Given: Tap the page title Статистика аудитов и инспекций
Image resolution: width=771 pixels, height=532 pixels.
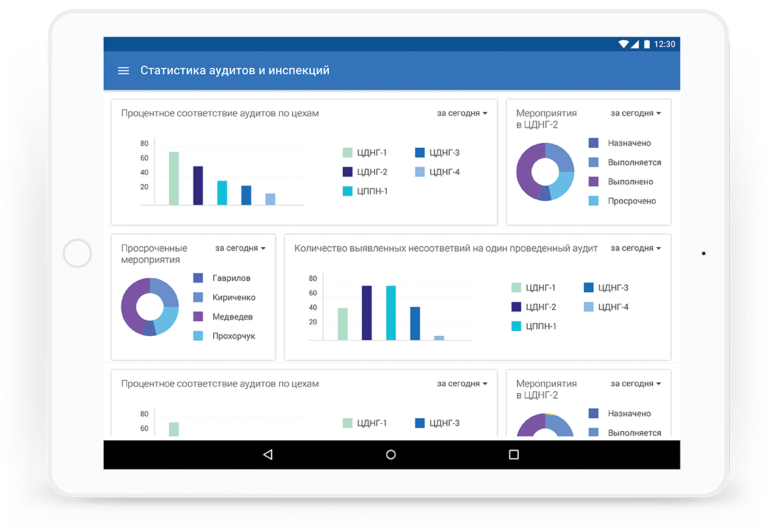Looking at the screenshot, I should pos(235,71).
